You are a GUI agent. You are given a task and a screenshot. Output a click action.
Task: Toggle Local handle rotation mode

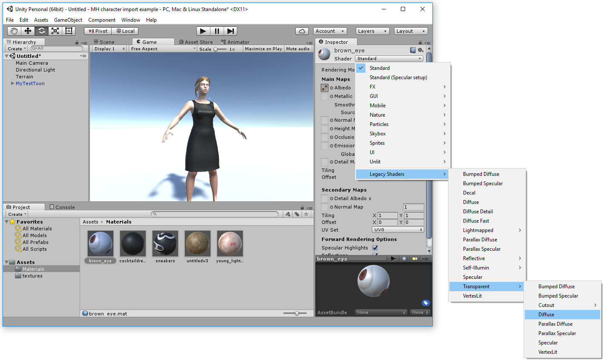coord(125,31)
